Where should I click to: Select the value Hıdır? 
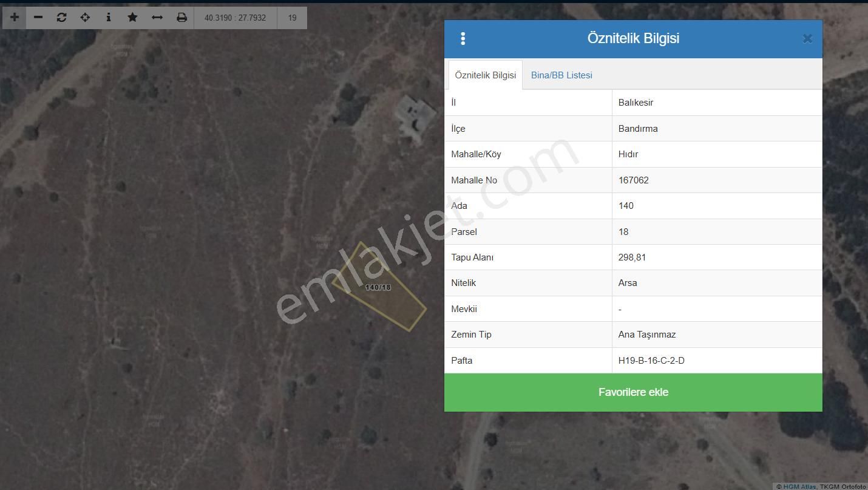(628, 154)
